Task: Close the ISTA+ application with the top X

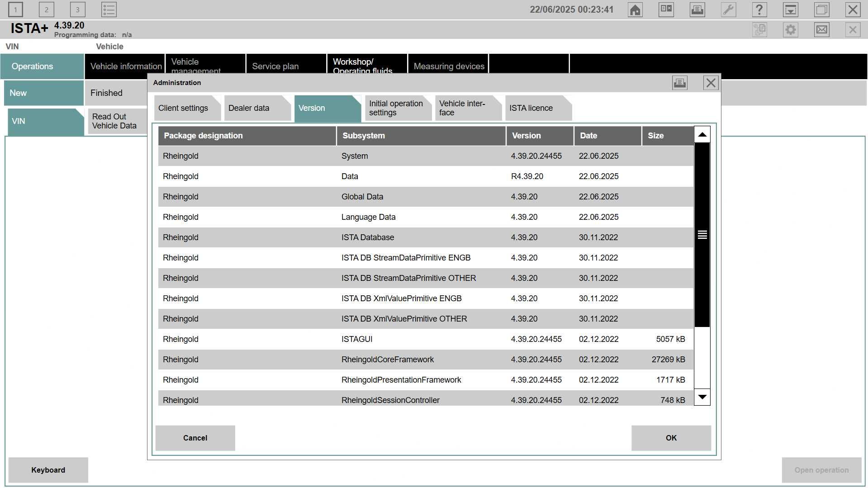Action: [x=853, y=9]
